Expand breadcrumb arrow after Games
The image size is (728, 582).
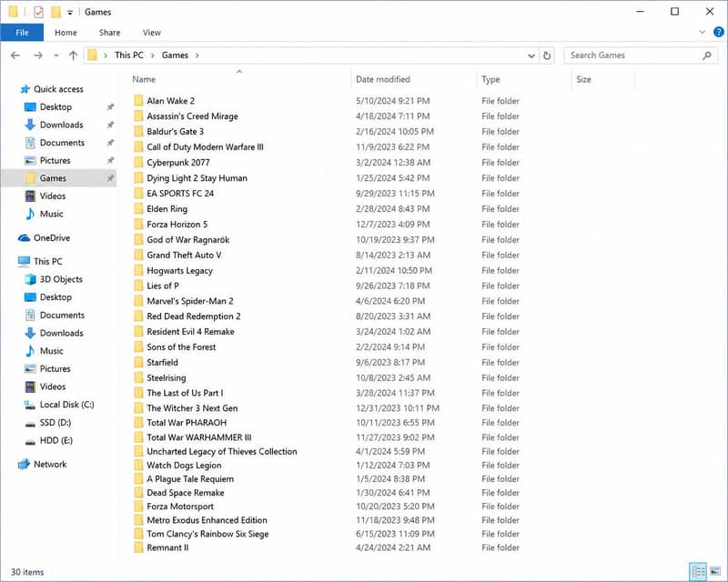[197, 55]
